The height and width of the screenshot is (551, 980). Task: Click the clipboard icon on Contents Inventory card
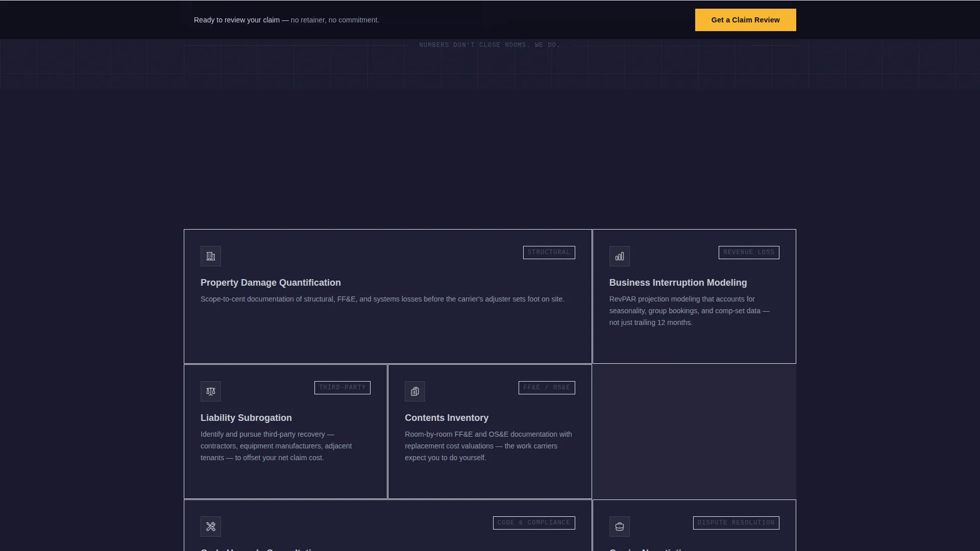pyautogui.click(x=415, y=391)
